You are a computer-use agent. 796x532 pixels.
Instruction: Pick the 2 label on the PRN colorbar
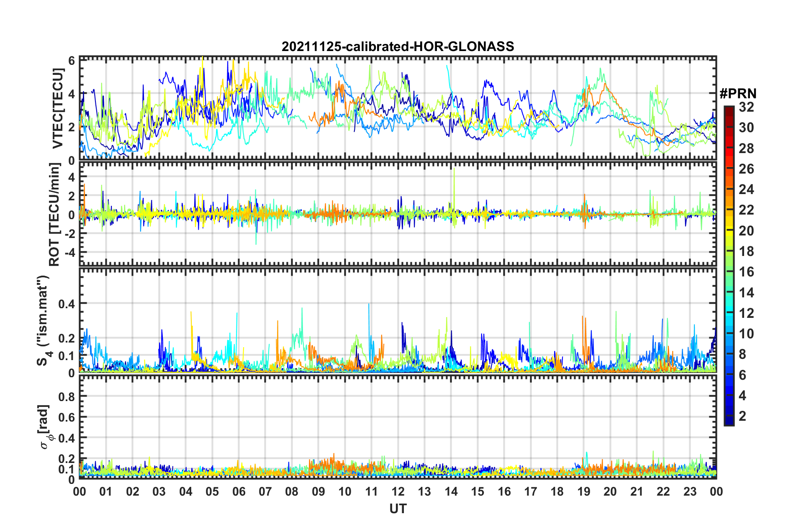click(742, 416)
